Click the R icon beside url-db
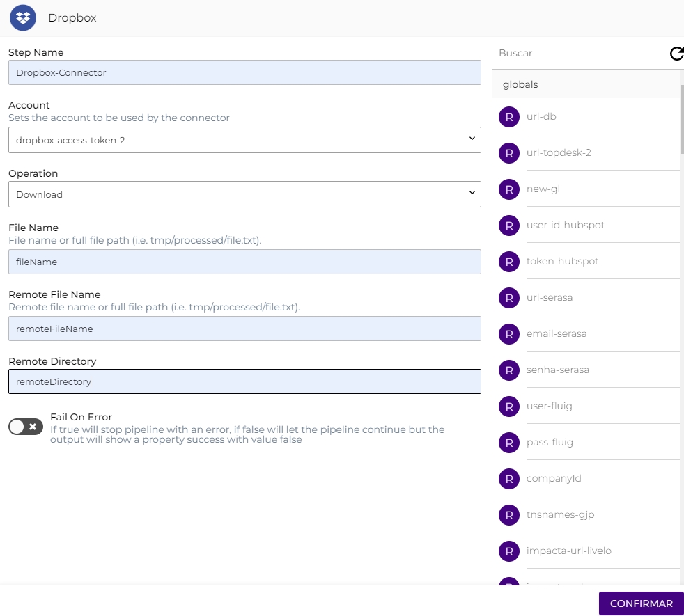 (x=510, y=117)
